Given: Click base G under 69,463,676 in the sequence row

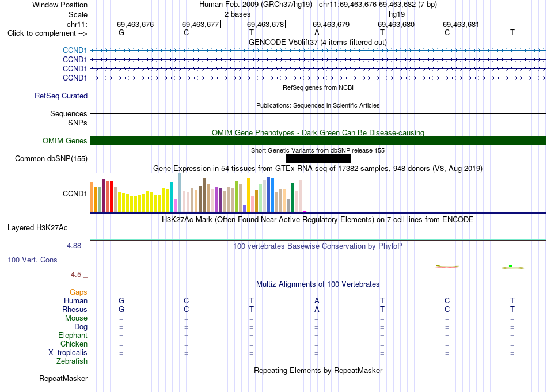Looking at the screenshot, I should click(121, 32).
